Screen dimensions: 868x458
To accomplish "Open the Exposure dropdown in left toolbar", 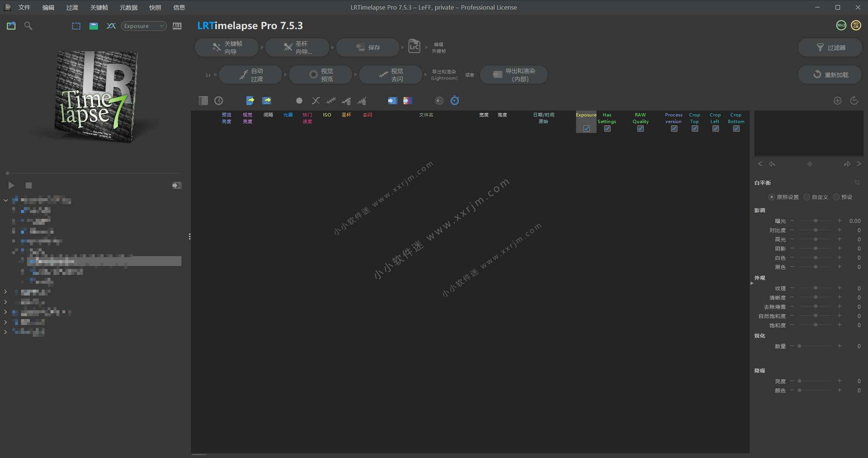I will [x=144, y=26].
